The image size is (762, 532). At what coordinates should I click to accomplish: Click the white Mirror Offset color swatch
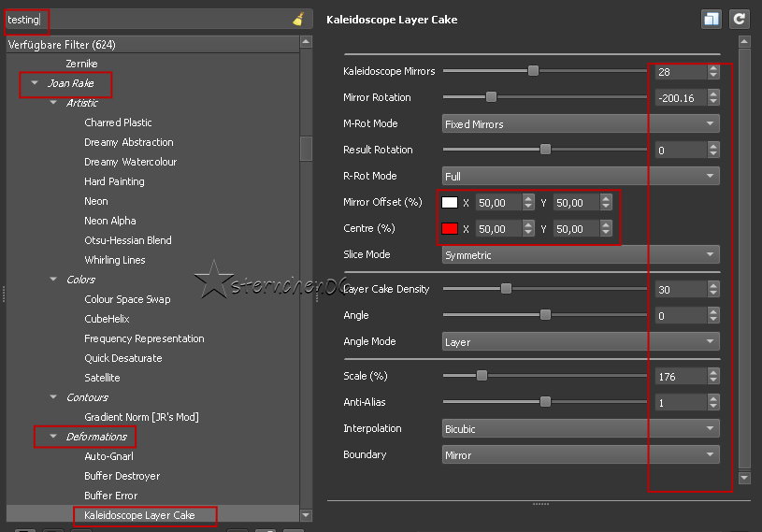click(x=450, y=203)
